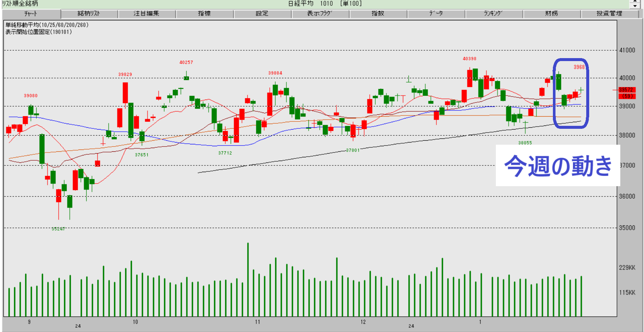
Task: Click the month 12 marker on the time axis
Action: pyautogui.click(x=363, y=322)
